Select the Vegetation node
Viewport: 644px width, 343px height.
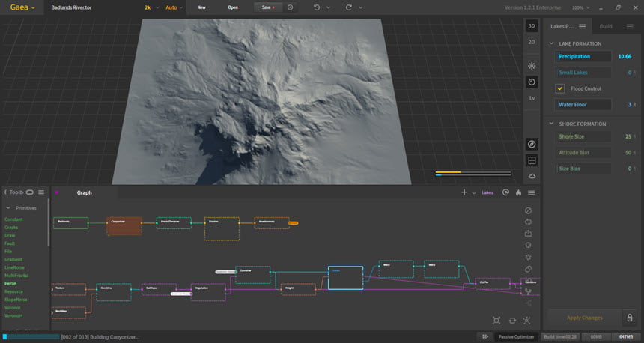pyautogui.click(x=208, y=292)
